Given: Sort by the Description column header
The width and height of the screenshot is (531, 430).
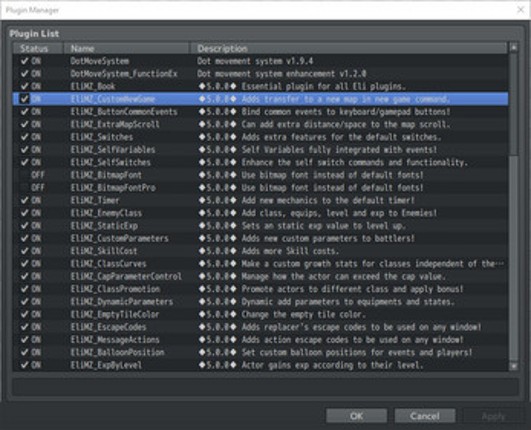Looking at the screenshot, I should 349,48.
